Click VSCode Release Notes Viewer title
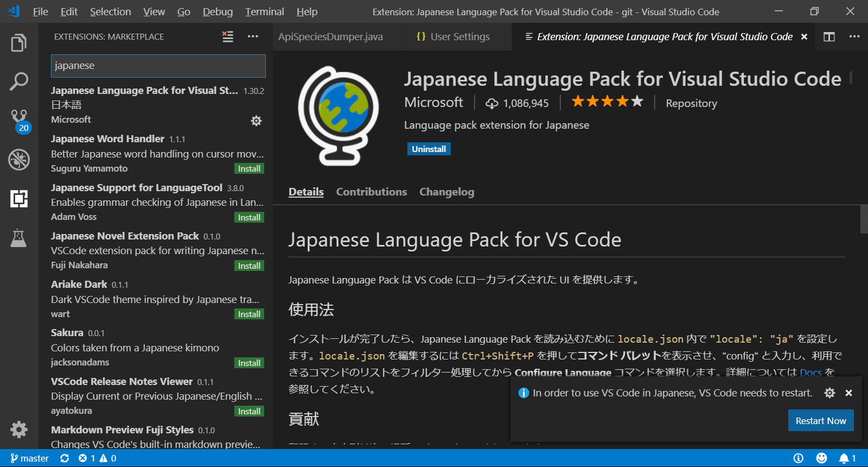 [122, 382]
